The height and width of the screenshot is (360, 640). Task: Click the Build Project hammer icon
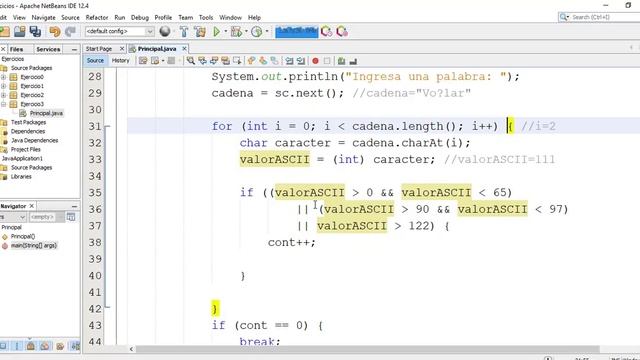(x=184, y=31)
